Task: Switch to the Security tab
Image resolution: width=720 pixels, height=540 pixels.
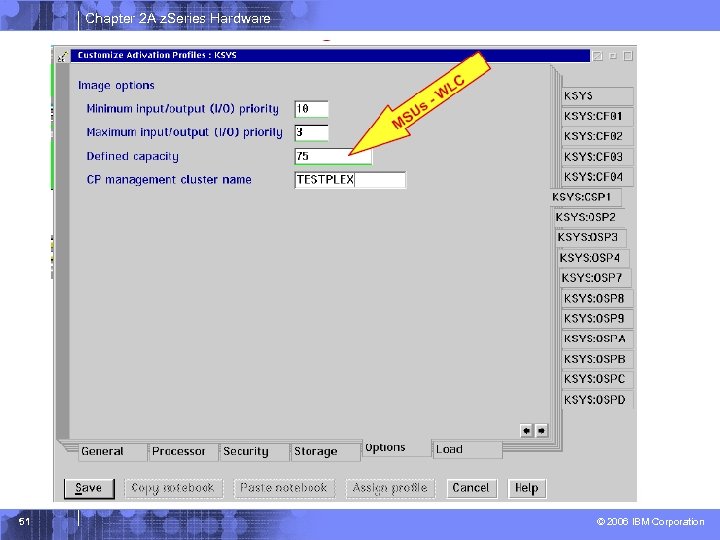Action: (x=254, y=452)
